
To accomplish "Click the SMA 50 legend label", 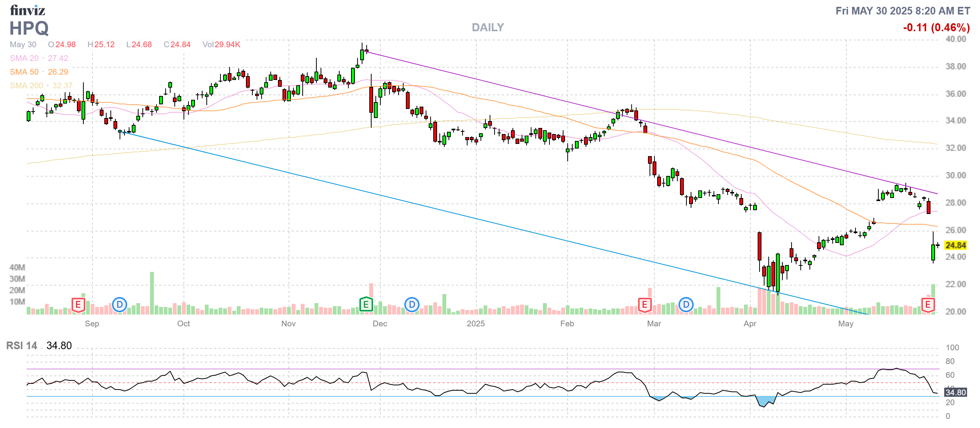I will click(x=24, y=72).
